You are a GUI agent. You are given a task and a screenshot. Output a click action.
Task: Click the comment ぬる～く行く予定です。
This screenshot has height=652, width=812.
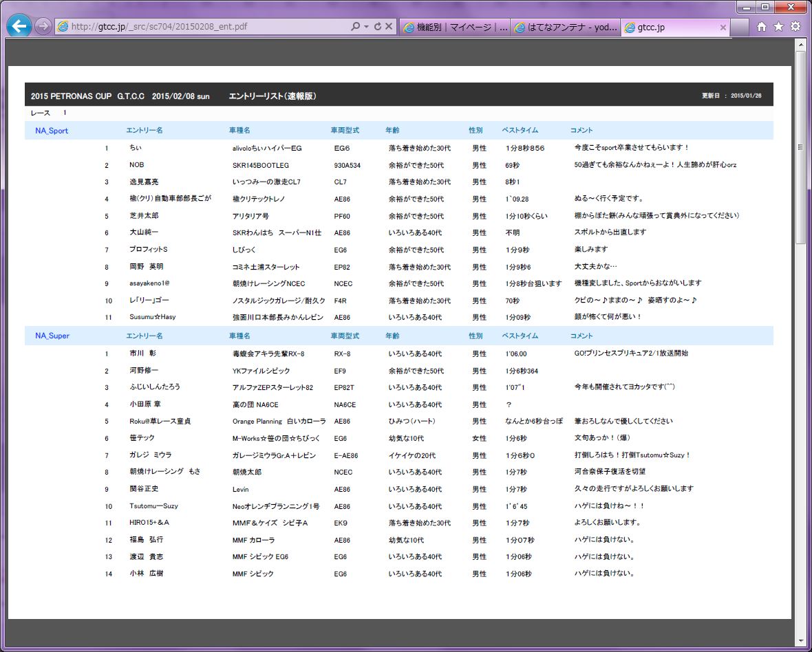[609, 199]
